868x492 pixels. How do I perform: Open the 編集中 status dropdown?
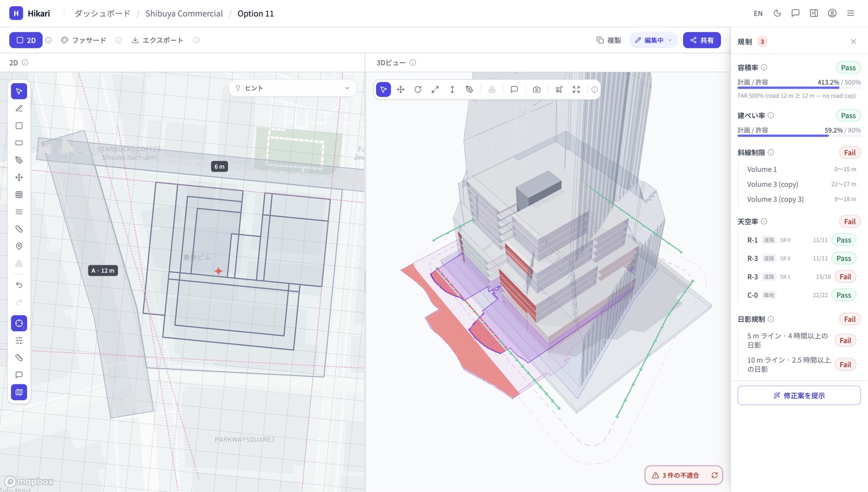[654, 40]
